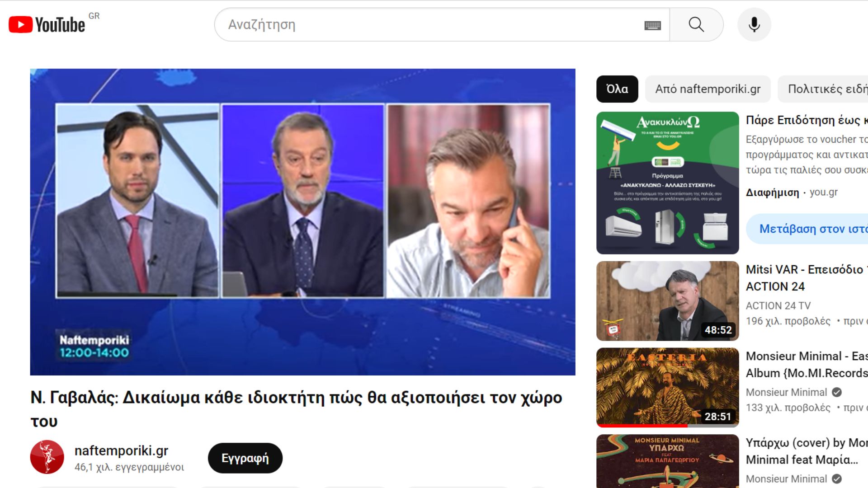Open the Mitsi VAR video thumbnail
Image resolution: width=868 pixels, height=488 pixels.
pyautogui.click(x=667, y=301)
